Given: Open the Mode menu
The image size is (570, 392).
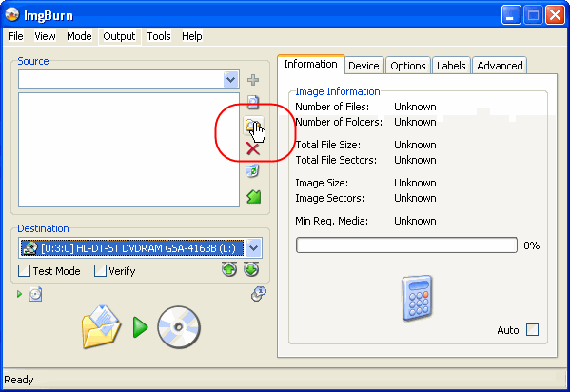Looking at the screenshot, I should [x=79, y=36].
